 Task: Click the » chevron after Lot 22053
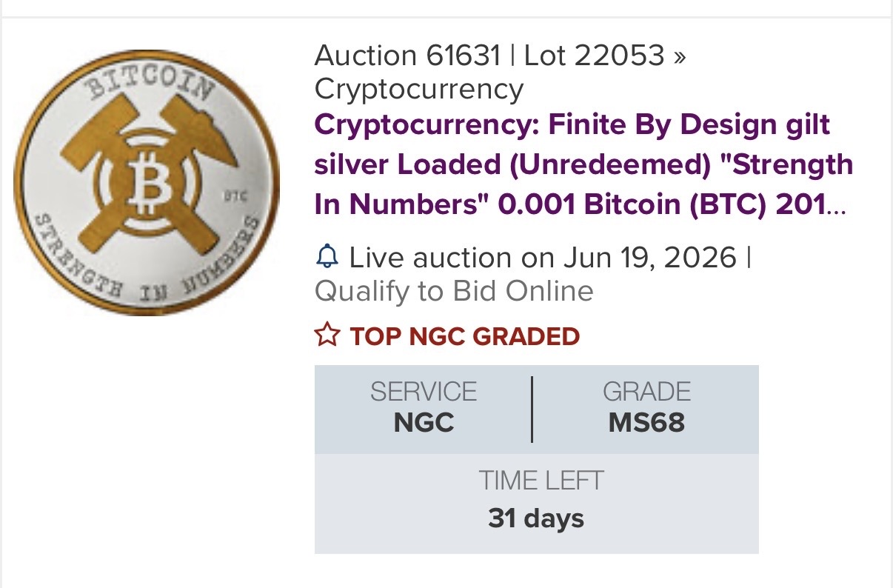click(x=680, y=56)
